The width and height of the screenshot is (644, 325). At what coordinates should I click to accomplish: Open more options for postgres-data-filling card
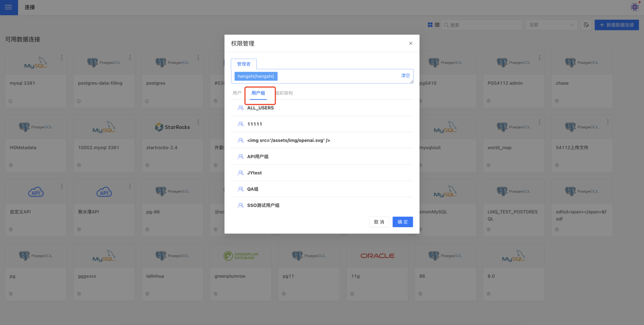pos(130,58)
